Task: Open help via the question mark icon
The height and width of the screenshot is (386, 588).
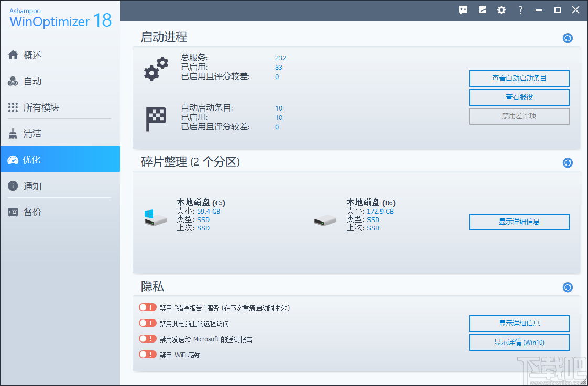Action: [520, 9]
